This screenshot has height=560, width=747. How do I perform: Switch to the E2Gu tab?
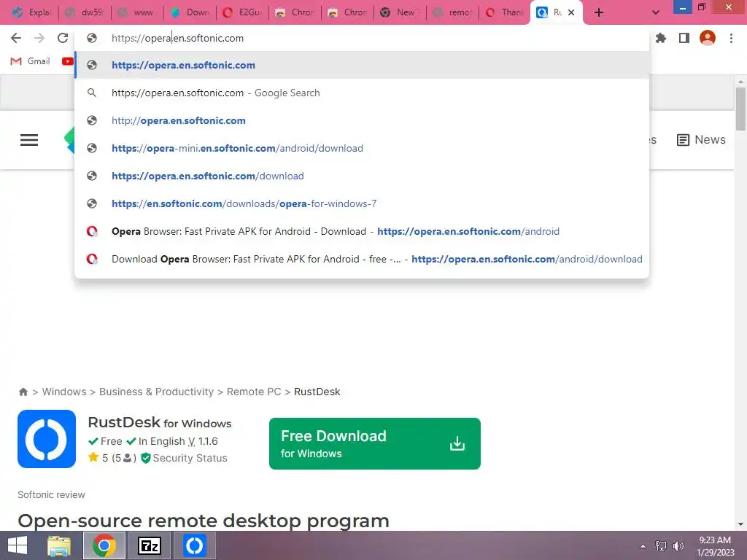point(242,12)
